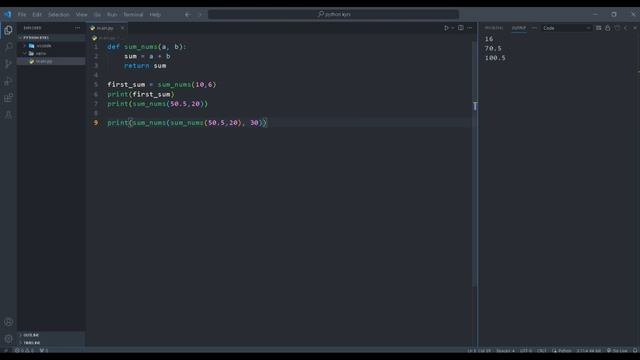Open the Run menu
The image size is (640, 360).
(112, 14)
